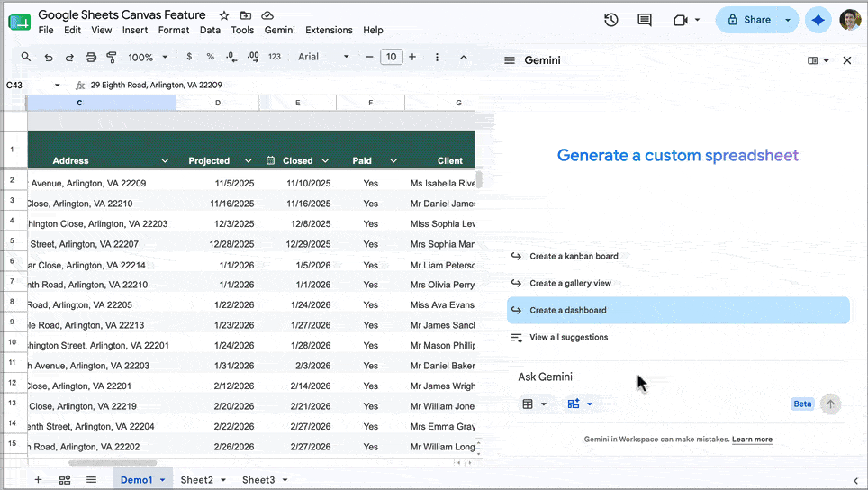
Task: Redo the last action
Action: point(69,57)
